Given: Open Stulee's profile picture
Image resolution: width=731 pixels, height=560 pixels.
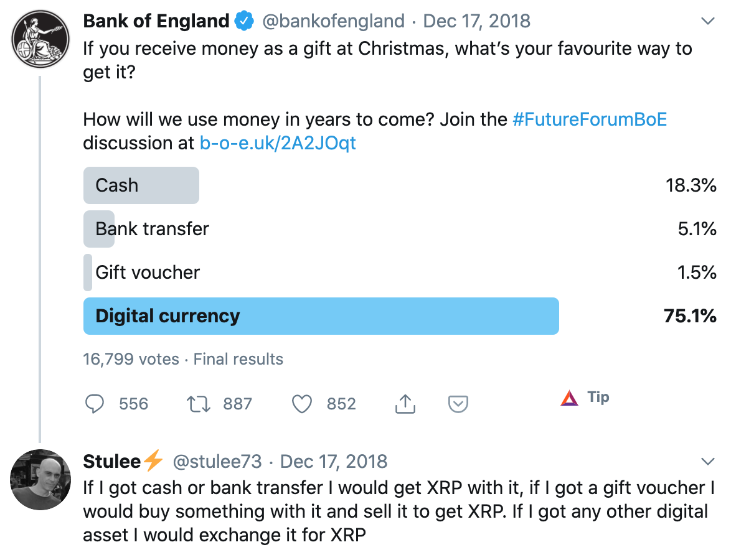Looking at the screenshot, I should 40,479.
